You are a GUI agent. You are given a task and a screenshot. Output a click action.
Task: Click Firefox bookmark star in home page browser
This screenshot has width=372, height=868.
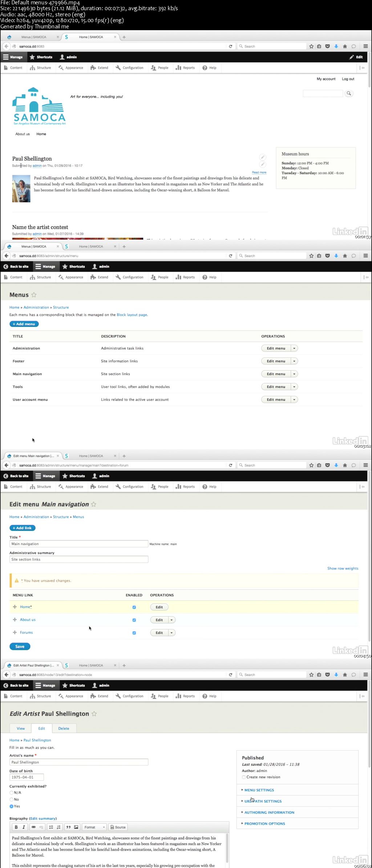[311, 47]
